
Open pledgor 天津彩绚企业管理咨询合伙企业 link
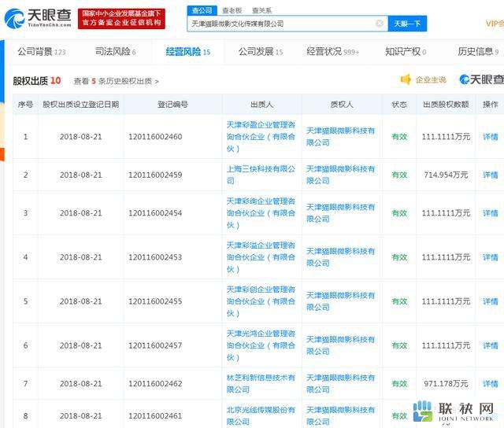point(261,213)
